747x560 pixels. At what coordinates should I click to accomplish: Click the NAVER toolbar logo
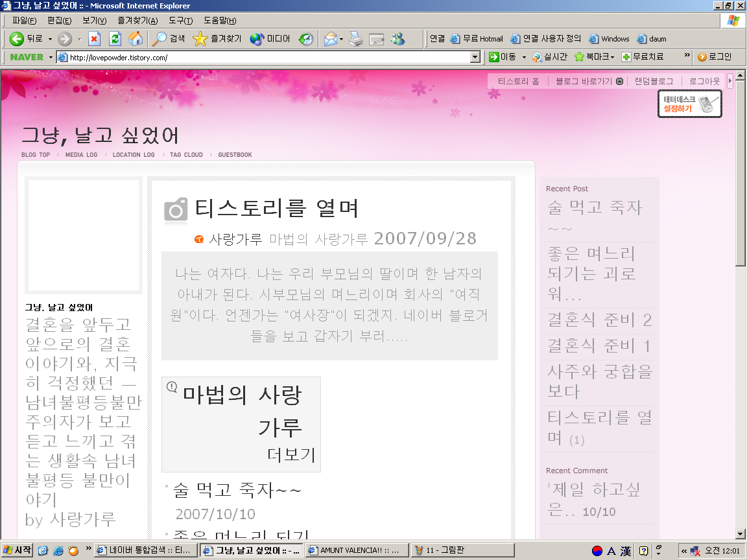[x=27, y=57]
